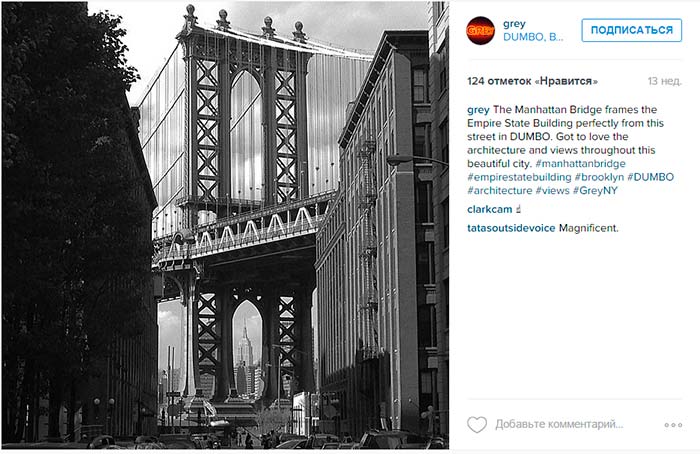
Task: Select the #architecture hashtag
Action: (x=500, y=191)
